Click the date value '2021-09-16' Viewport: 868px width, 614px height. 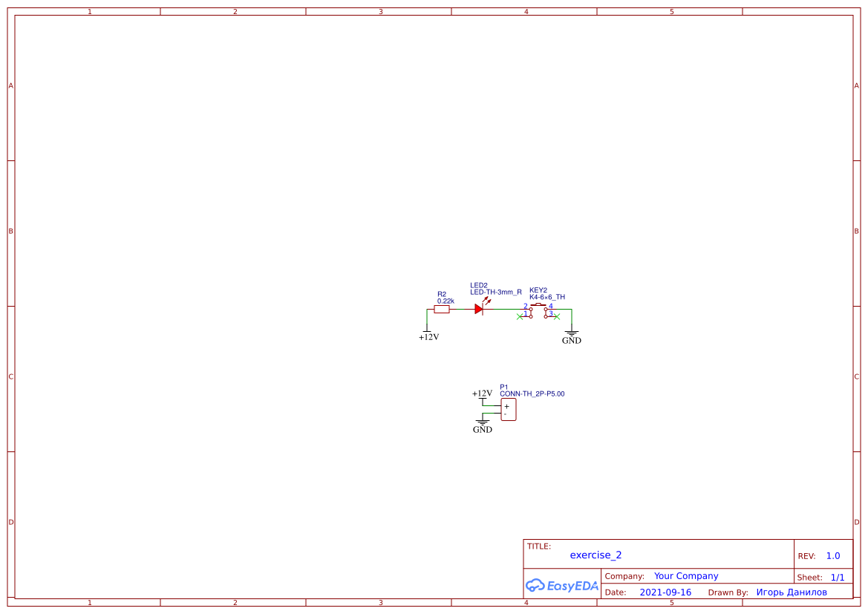[x=665, y=592]
